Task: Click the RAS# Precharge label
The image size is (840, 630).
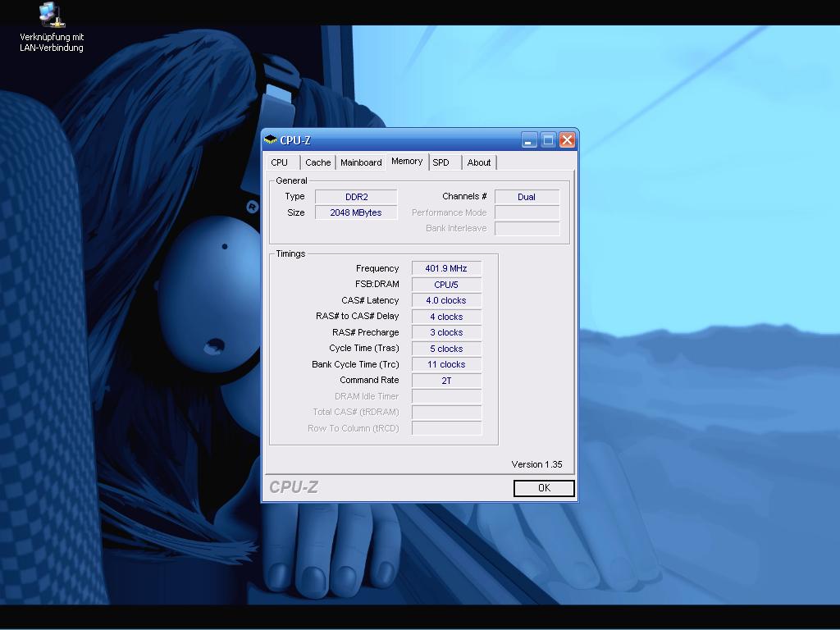Action: point(365,332)
